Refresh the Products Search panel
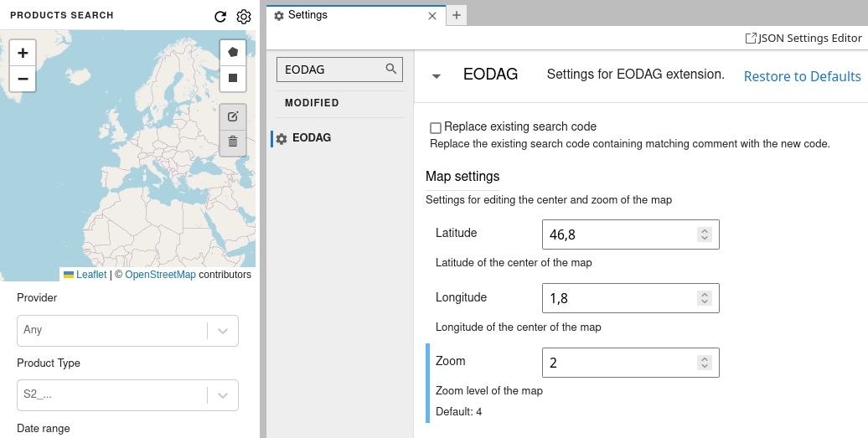 coord(220,17)
